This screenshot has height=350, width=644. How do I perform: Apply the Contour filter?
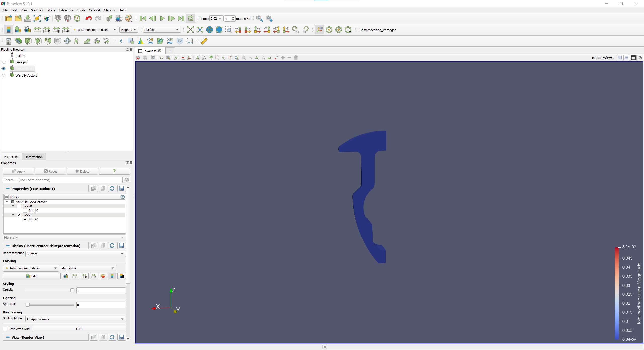pyautogui.click(x=18, y=41)
